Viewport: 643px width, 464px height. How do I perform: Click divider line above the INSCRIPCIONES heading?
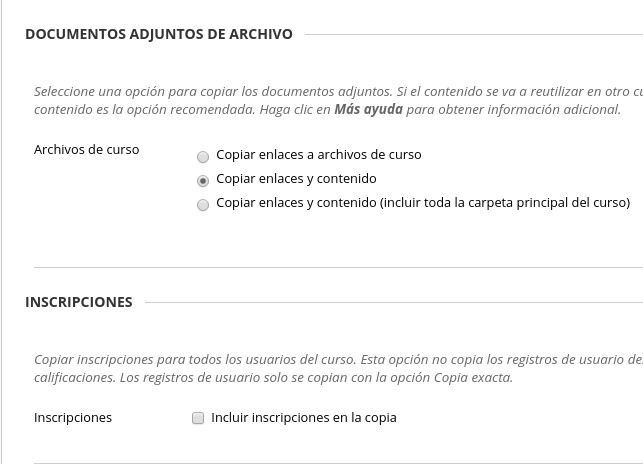tap(338, 268)
